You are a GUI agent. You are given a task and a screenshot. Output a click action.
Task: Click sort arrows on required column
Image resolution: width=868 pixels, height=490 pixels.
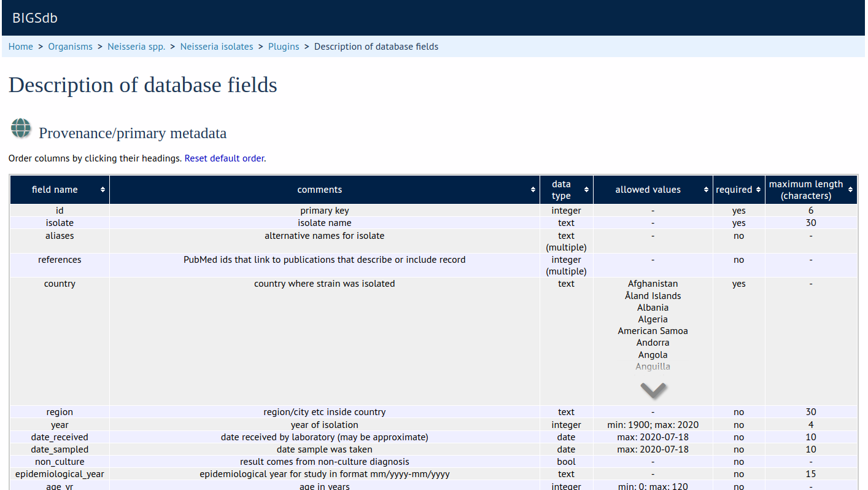tap(759, 190)
